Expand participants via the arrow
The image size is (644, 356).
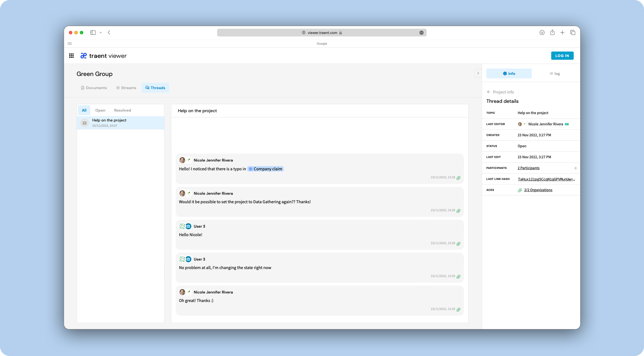(575, 168)
